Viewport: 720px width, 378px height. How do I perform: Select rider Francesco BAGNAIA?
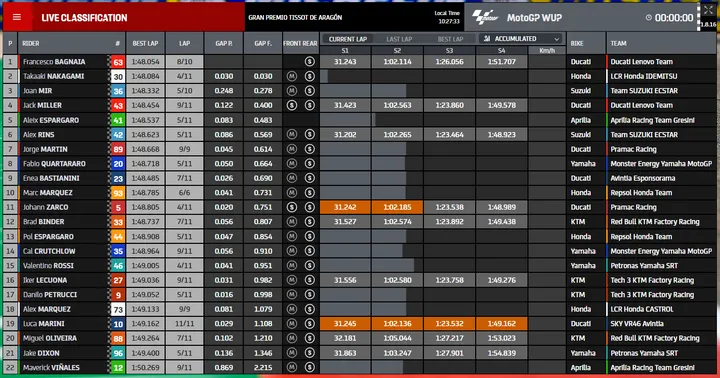click(x=54, y=62)
